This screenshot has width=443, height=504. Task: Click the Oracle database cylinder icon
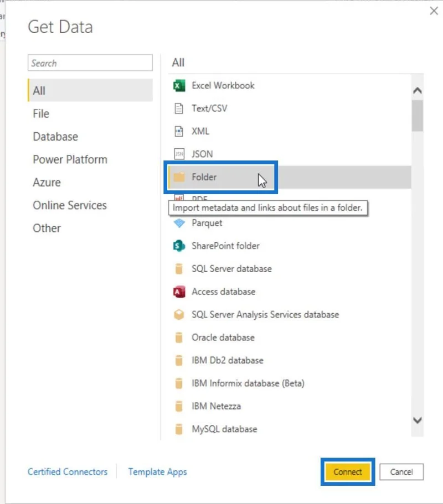click(179, 337)
